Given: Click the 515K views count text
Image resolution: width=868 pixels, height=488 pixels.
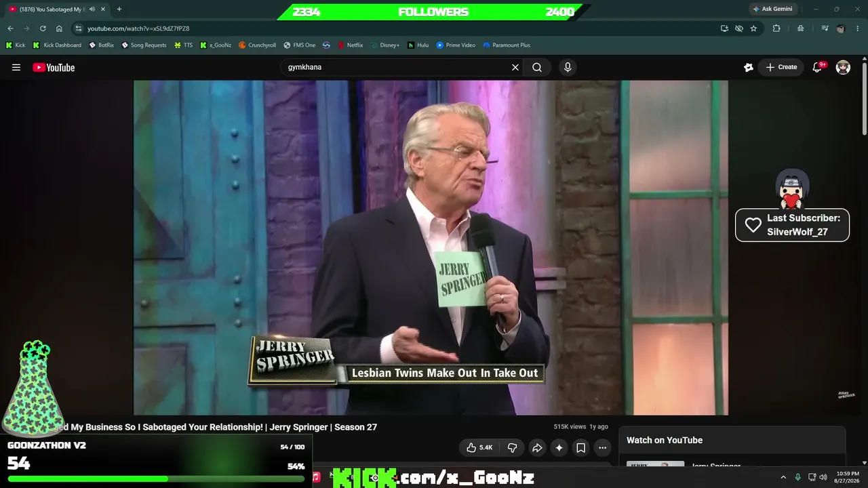Looking at the screenshot, I should point(570,427).
